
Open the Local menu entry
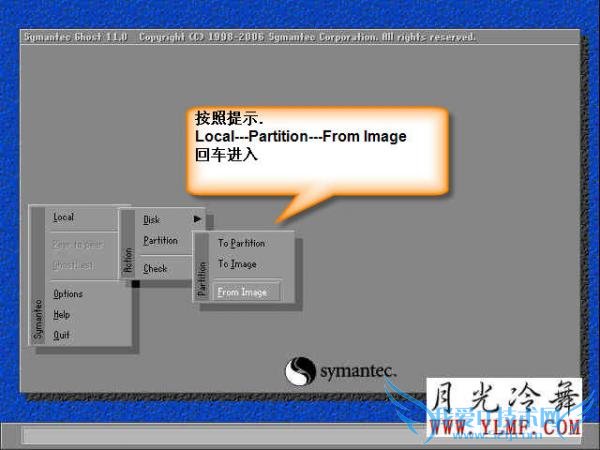64,217
